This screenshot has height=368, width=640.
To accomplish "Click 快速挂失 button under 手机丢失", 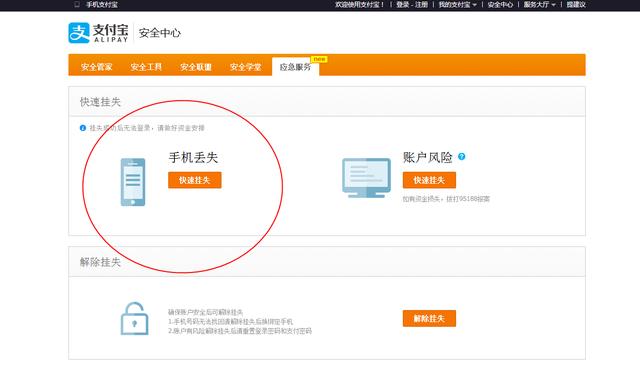I will (195, 180).
